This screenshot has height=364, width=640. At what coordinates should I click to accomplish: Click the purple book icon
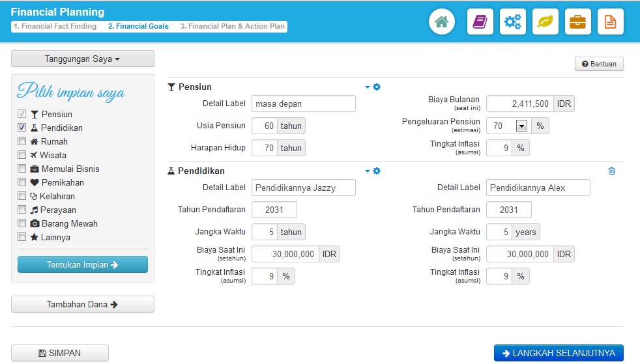(x=480, y=22)
